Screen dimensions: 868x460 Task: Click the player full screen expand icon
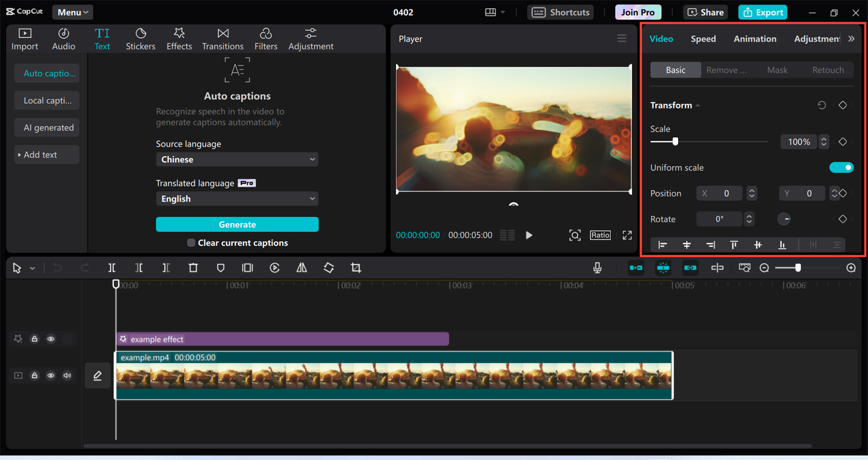coord(627,235)
